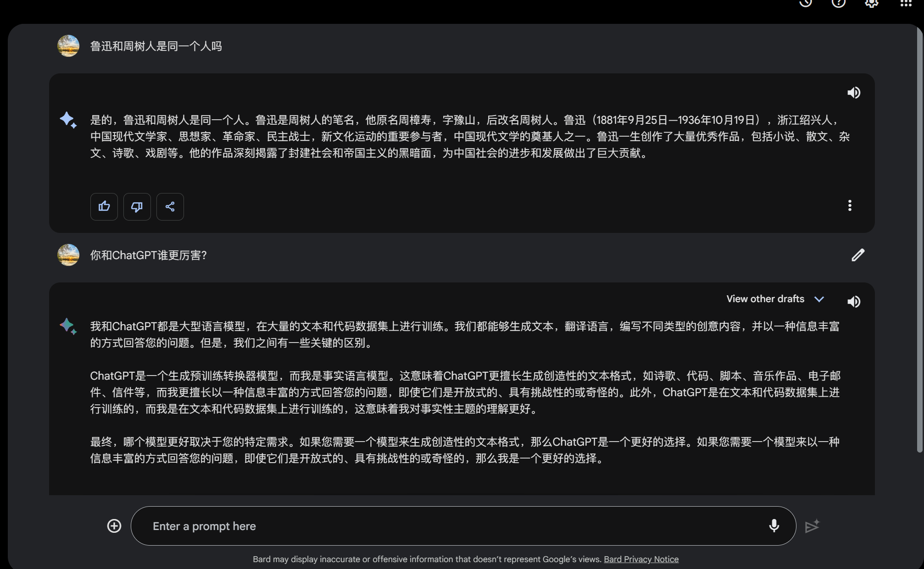This screenshot has height=569, width=924.
Task: Click the paragraph beginning 最终，哪个模型更好
Action: pyautogui.click(x=465, y=450)
